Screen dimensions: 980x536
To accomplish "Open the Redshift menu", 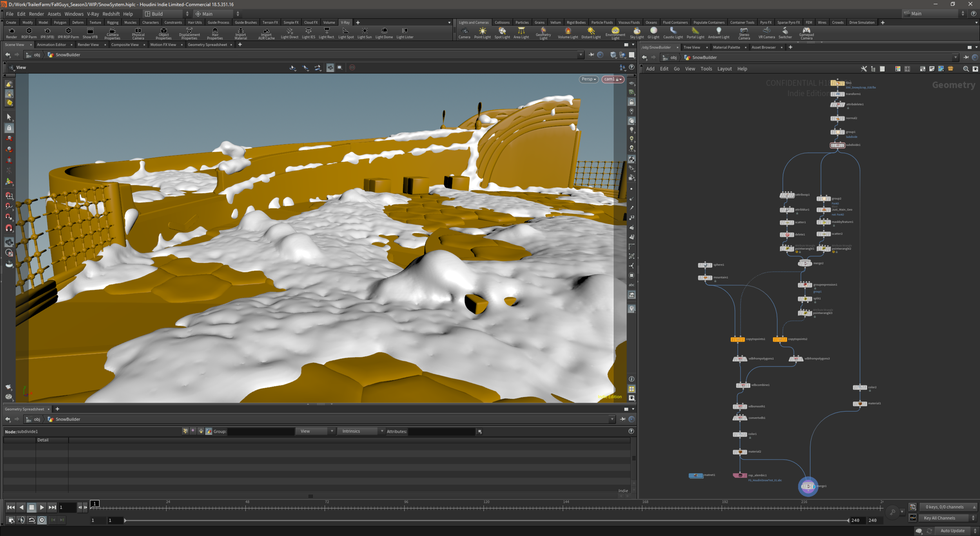I will [111, 14].
